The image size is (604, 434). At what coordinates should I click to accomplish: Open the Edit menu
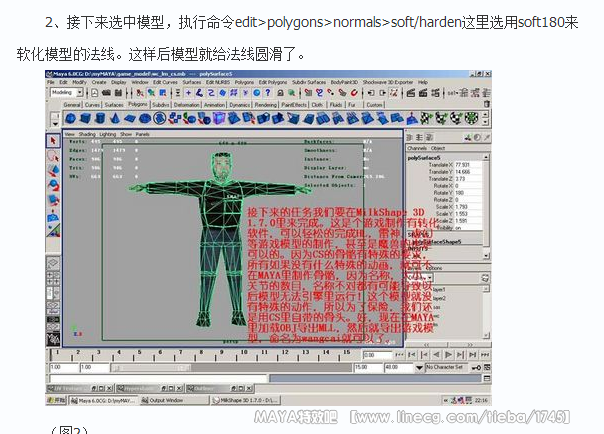63,82
